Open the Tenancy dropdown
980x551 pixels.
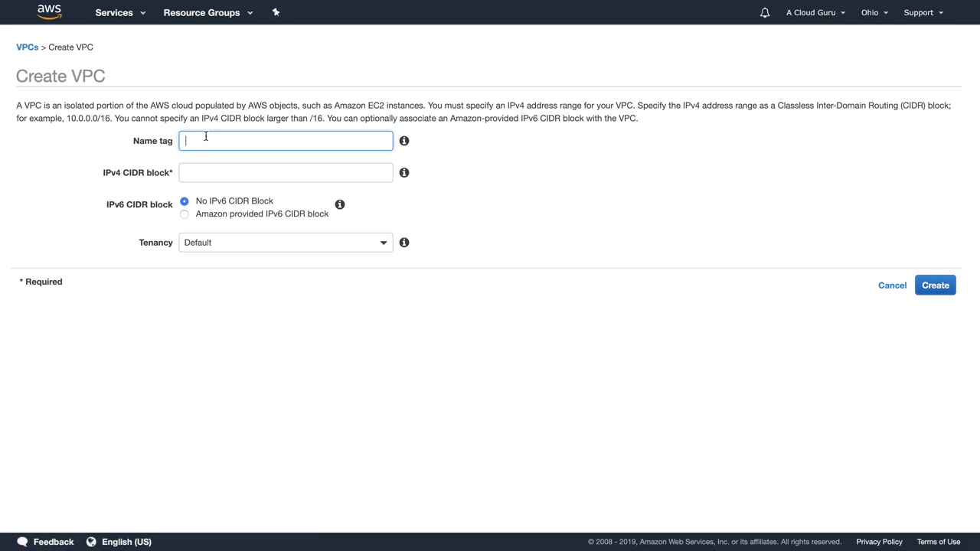point(286,243)
